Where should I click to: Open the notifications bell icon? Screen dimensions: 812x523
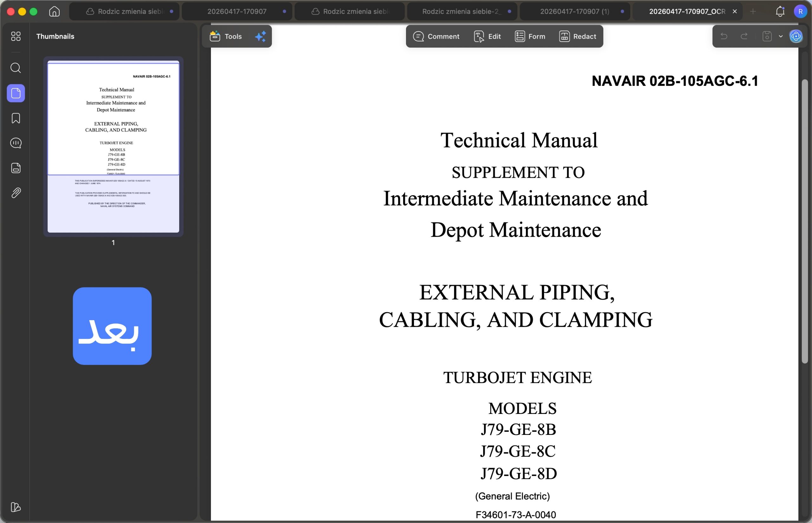(780, 11)
